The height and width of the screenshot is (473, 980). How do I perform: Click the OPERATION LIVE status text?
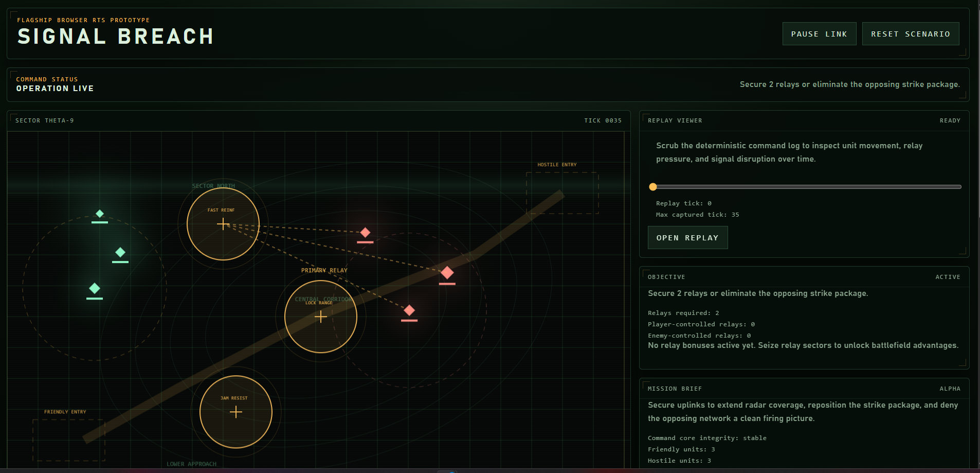[x=55, y=89]
